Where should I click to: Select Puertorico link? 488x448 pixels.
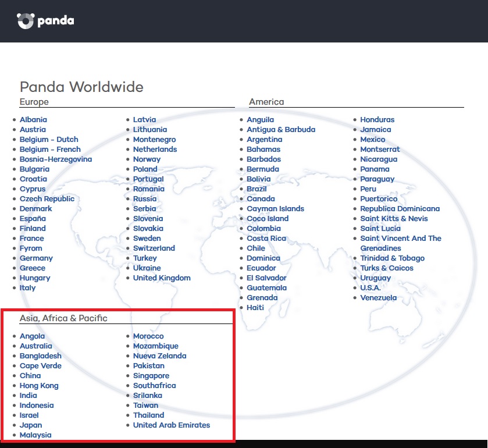[x=379, y=198]
